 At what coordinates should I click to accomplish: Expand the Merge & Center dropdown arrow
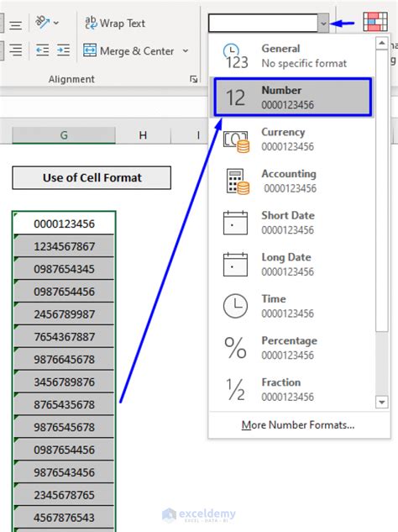[x=186, y=51]
